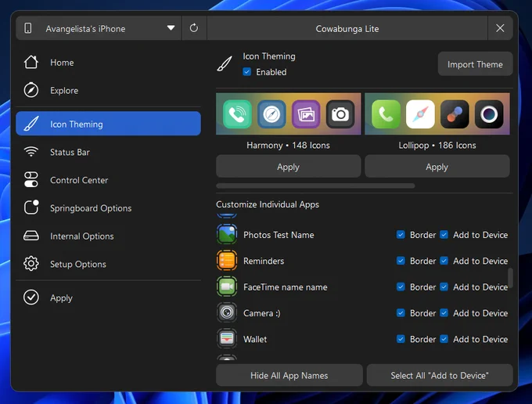This screenshot has width=532, height=404.
Task: Click the Springboard Options badge icon
Action: (31, 207)
